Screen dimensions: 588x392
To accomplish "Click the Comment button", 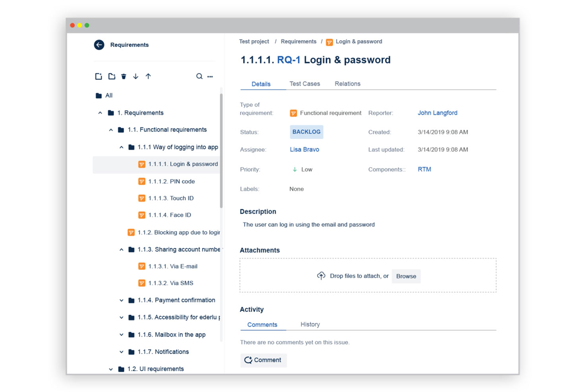I will 263,360.
